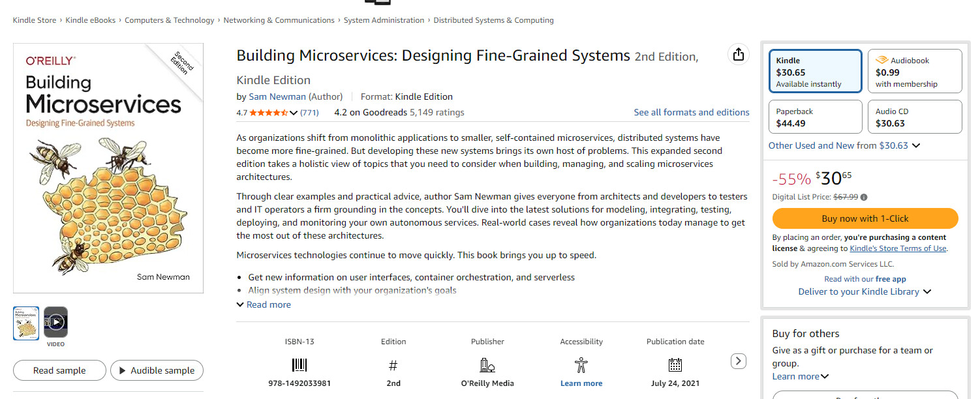Select the Kindle format option
The image size is (980, 399).
(815, 71)
